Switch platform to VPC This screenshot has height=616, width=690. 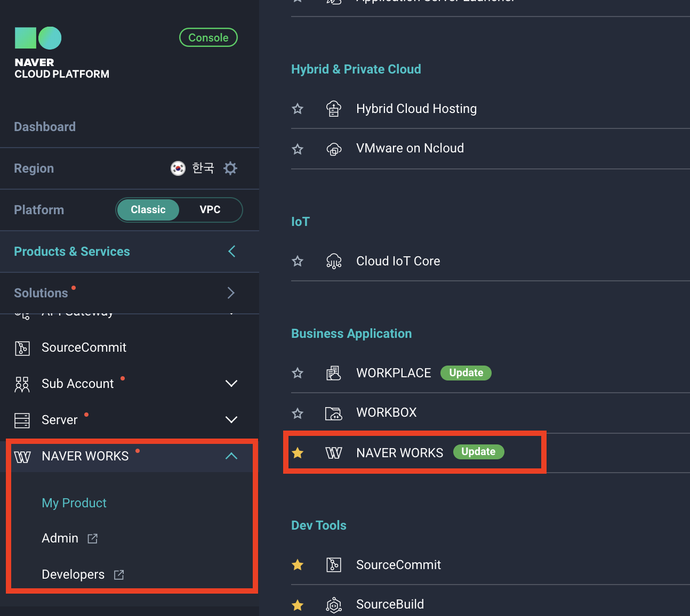[210, 210]
